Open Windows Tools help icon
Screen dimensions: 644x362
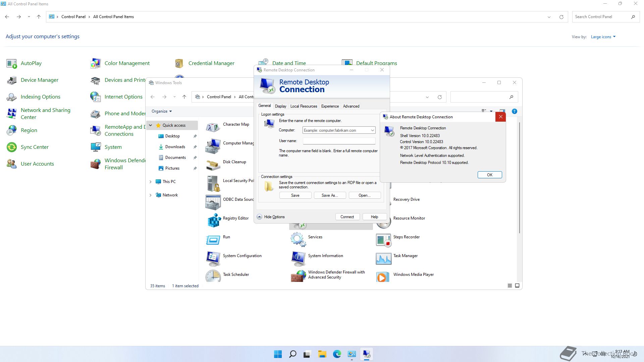514,111
